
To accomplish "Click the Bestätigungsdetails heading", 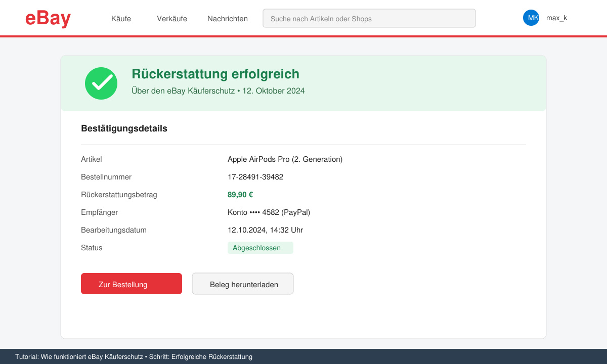I will [124, 128].
